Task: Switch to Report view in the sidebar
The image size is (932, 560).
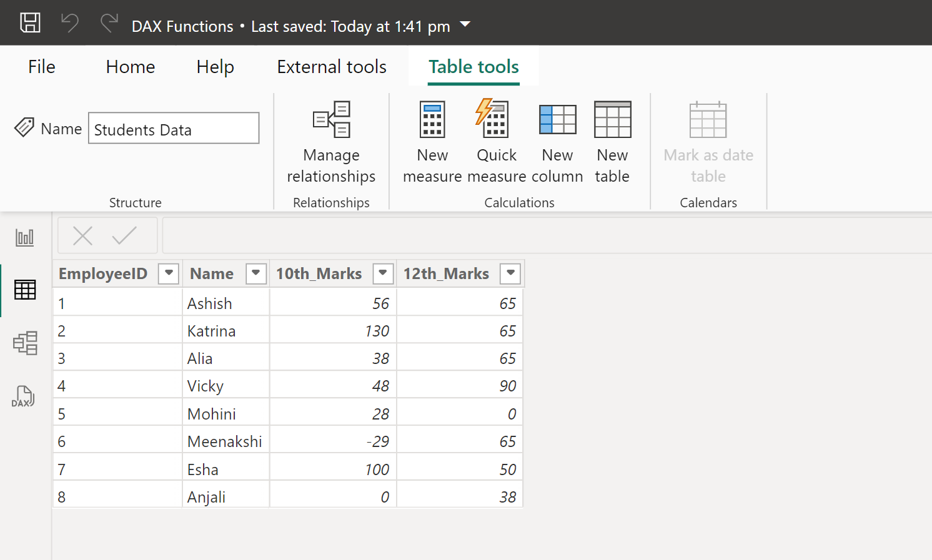Action: (24, 237)
